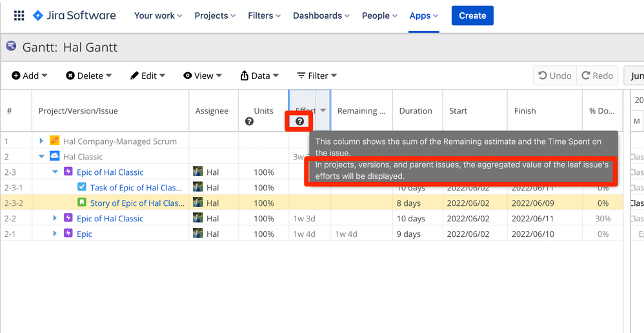Click the Hal Company-Managed Scrum project name

(x=120, y=141)
